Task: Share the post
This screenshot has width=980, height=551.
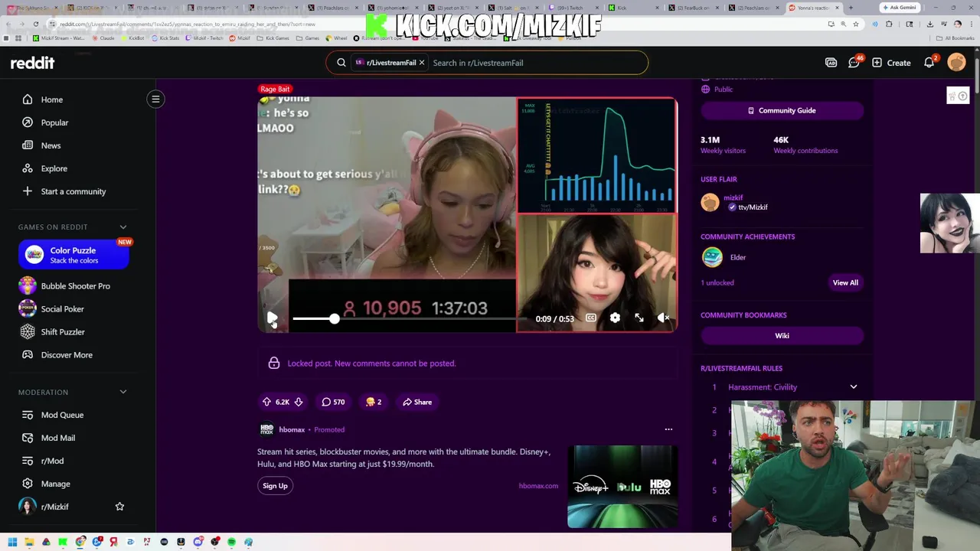Action: pos(417,402)
